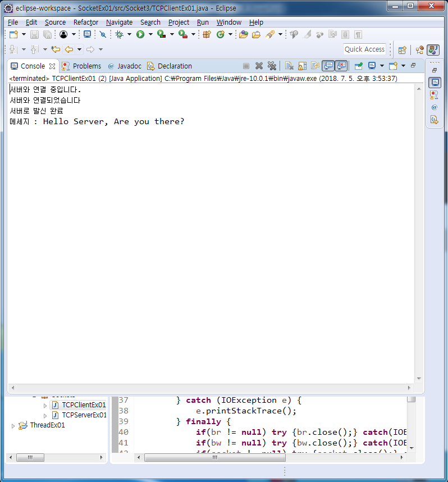Click the New Java Package icon
Screen dimensions: 448x482
207,34
